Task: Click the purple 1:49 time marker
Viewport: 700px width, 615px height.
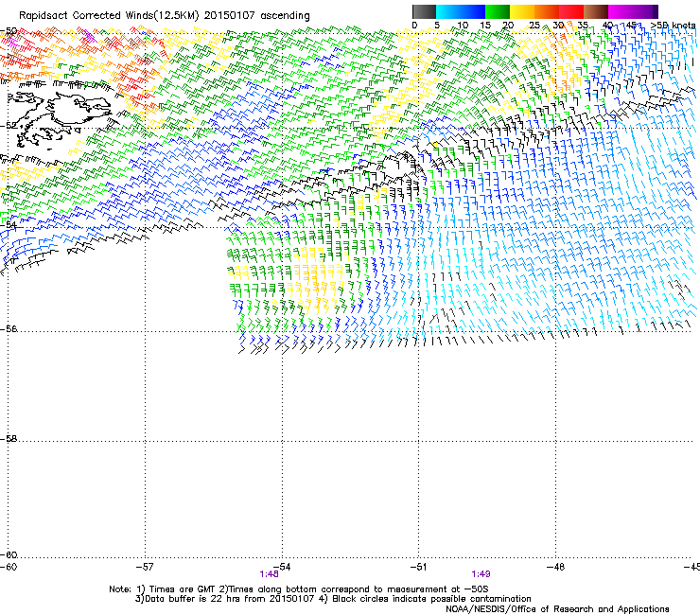Action: click(481, 574)
